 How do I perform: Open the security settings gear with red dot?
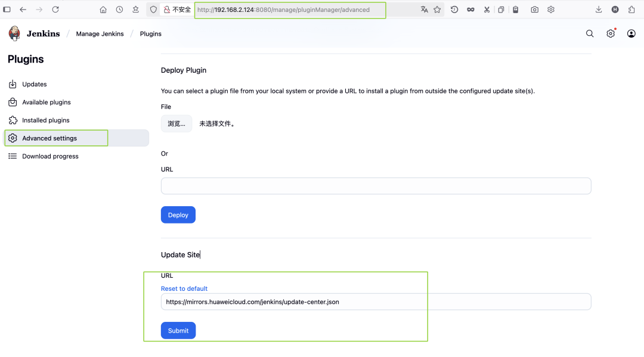click(611, 33)
